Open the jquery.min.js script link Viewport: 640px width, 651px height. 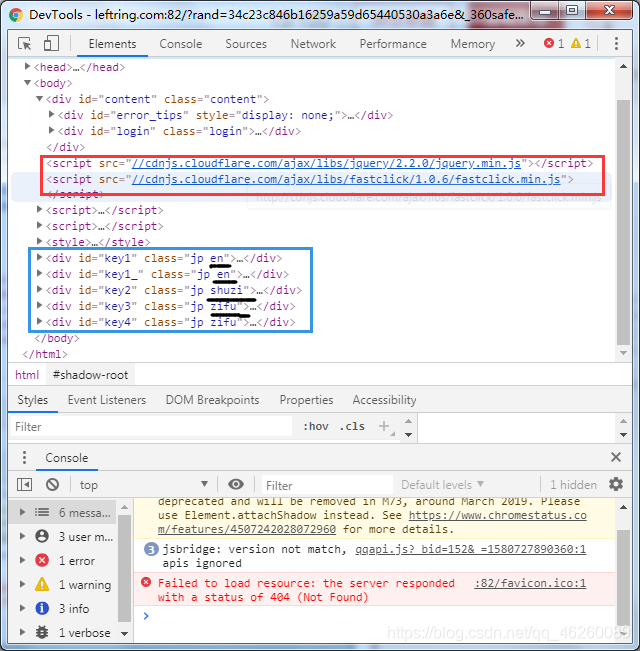[x=326, y=163]
